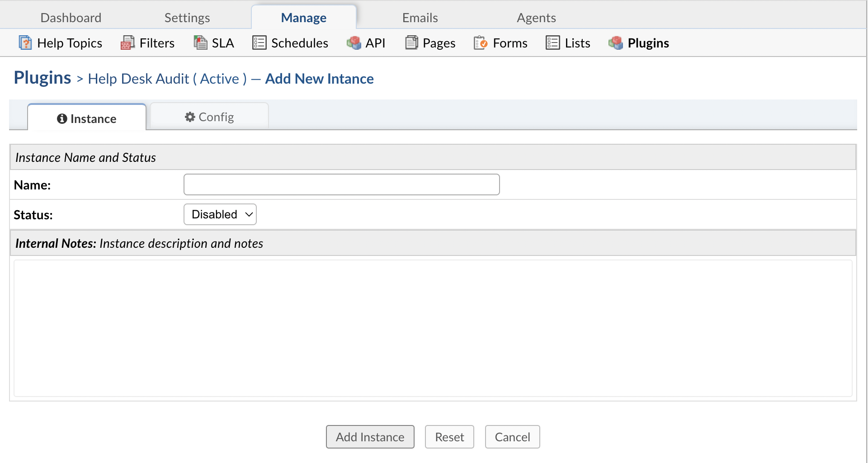Image resolution: width=868 pixels, height=463 pixels.
Task: Open the Plugins section icon
Action: point(615,43)
